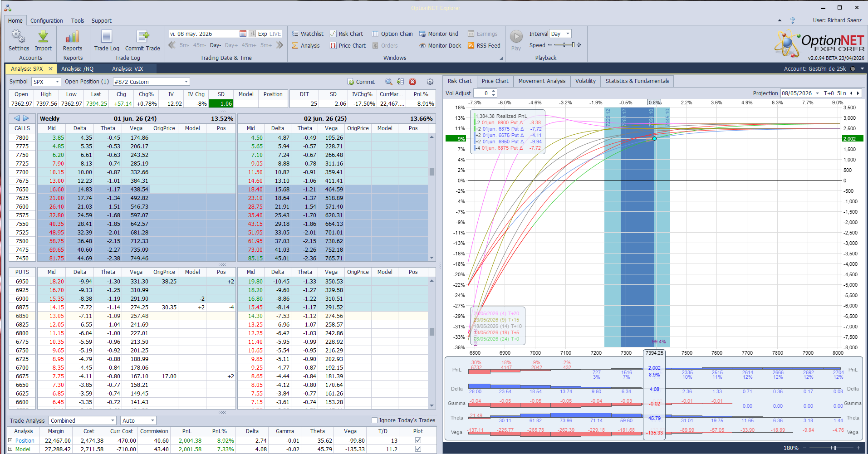The image size is (868, 454).
Task: Switch to the Analysis: /NQ tab
Action: pyautogui.click(x=78, y=69)
